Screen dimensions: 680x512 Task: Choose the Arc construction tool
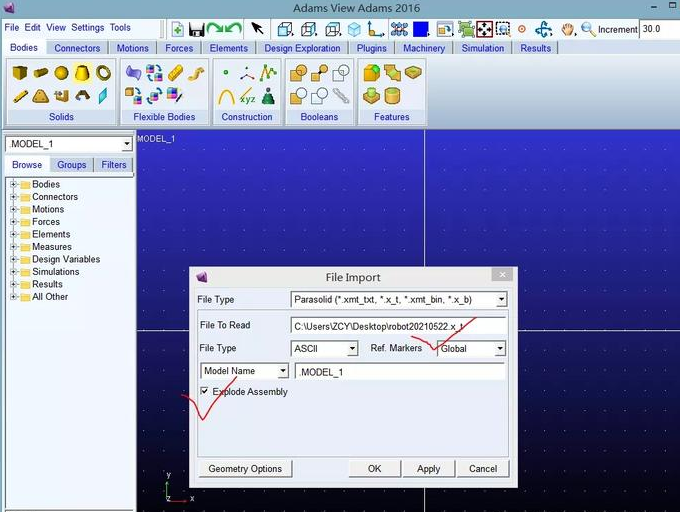[226, 96]
